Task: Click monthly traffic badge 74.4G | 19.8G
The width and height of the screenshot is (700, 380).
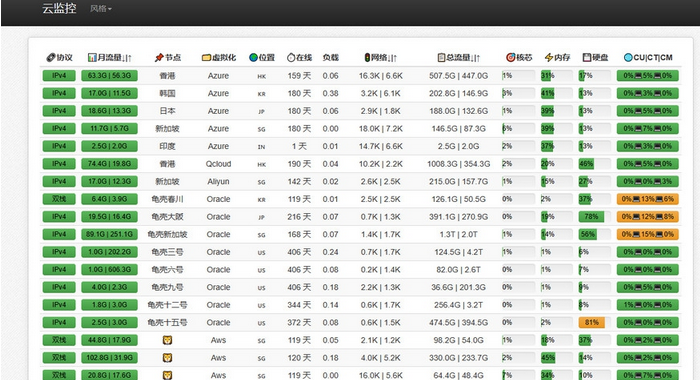Action: click(109, 164)
